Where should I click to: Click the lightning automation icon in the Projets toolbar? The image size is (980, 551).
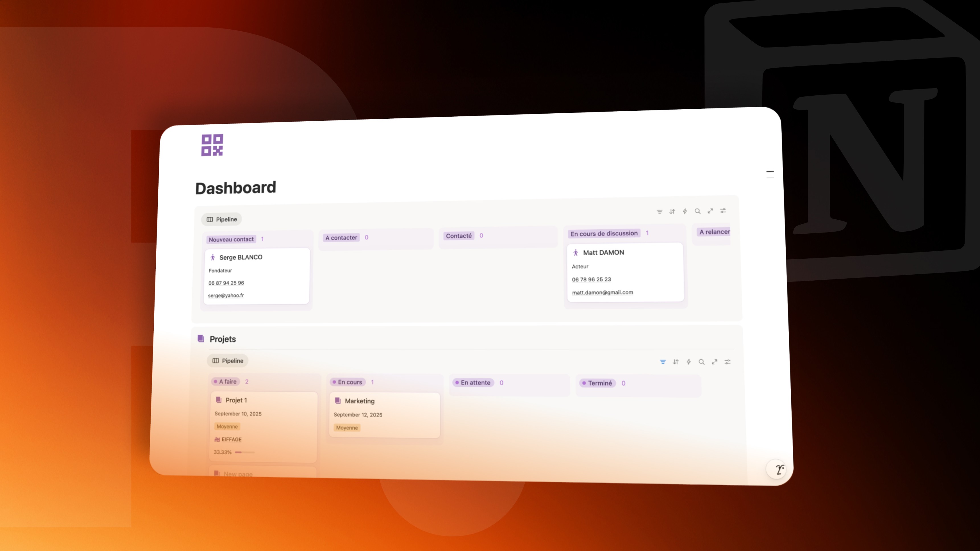689,362
